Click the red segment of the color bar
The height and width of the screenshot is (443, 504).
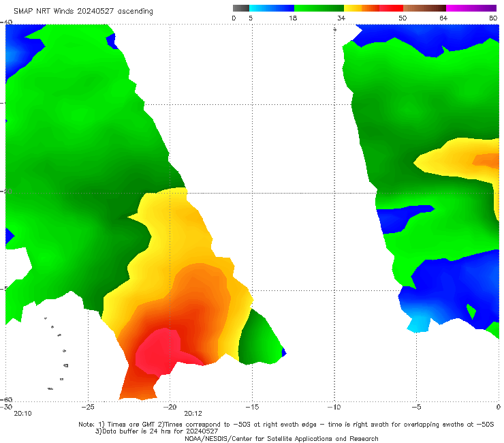391,8
